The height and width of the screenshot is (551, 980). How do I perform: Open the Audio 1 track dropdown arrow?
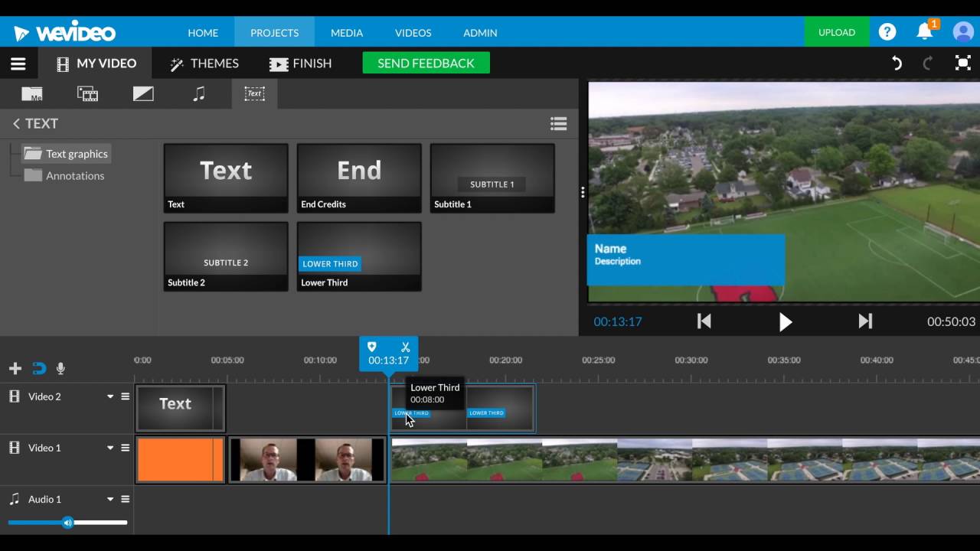pyautogui.click(x=110, y=499)
